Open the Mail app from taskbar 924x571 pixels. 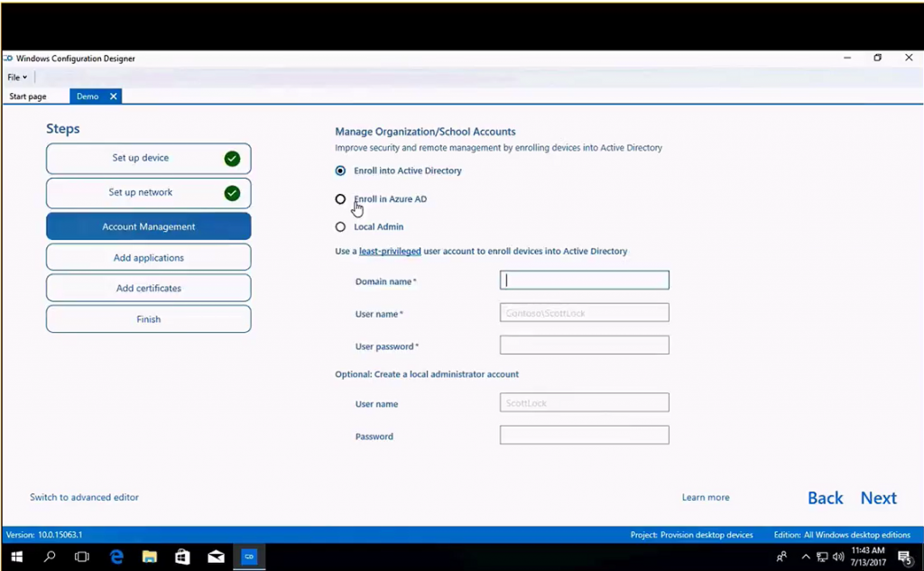[x=216, y=557]
